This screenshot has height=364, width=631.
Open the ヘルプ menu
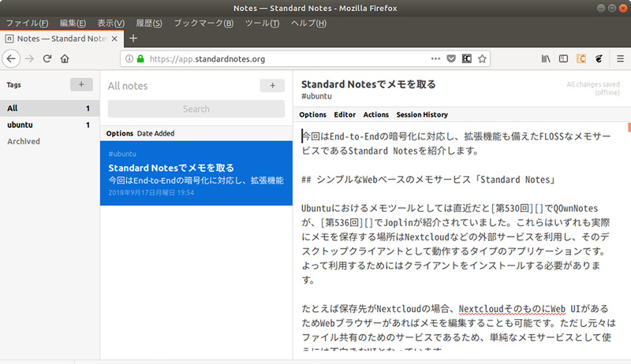pos(308,24)
